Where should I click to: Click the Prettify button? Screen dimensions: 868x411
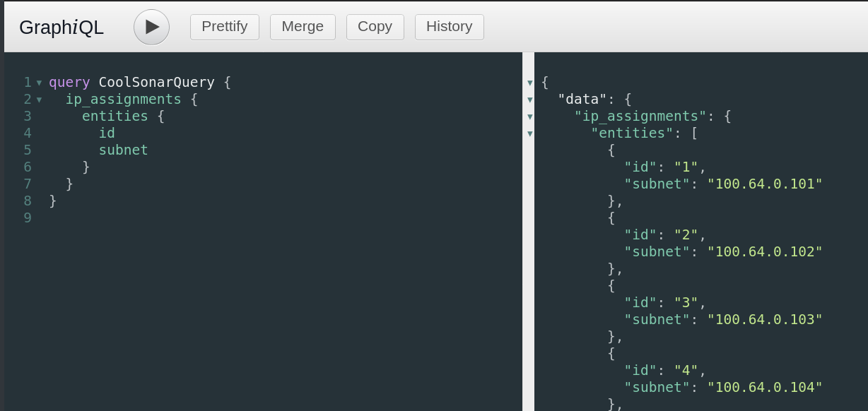click(x=225, y=27)
